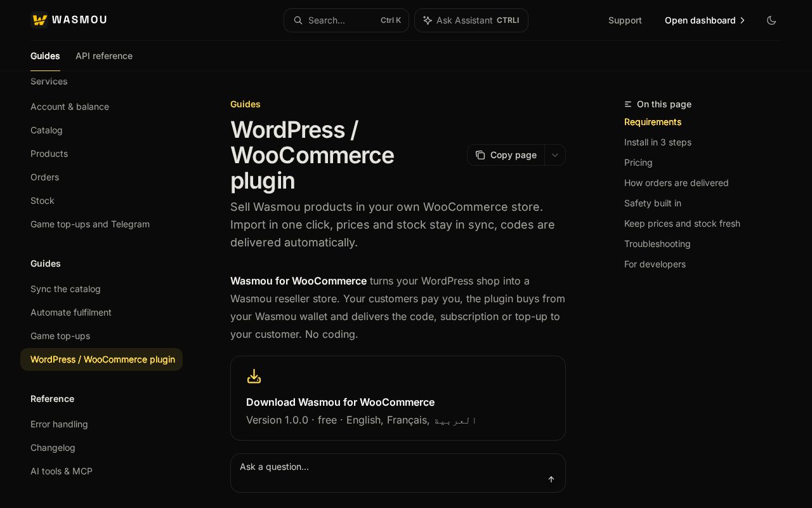Click the Search field in the header
This screenshot has height=508, width=812.
click(x=346, y=20)
